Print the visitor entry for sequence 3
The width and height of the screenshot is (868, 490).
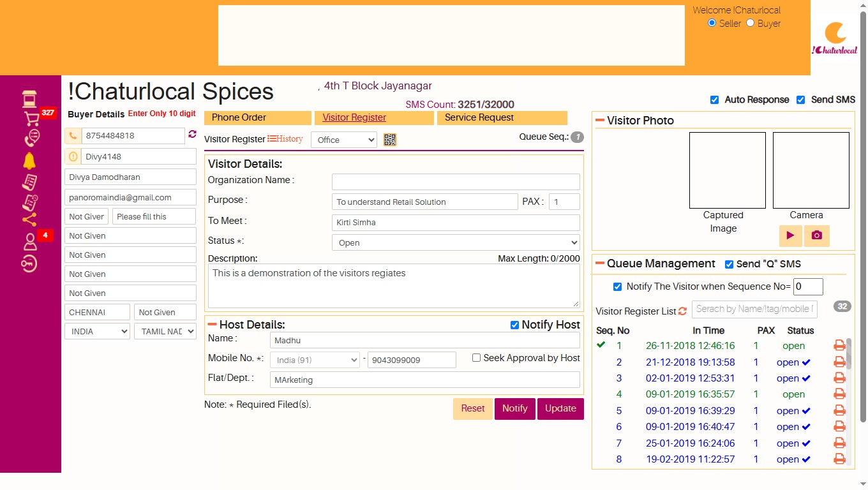coord(839,378)
